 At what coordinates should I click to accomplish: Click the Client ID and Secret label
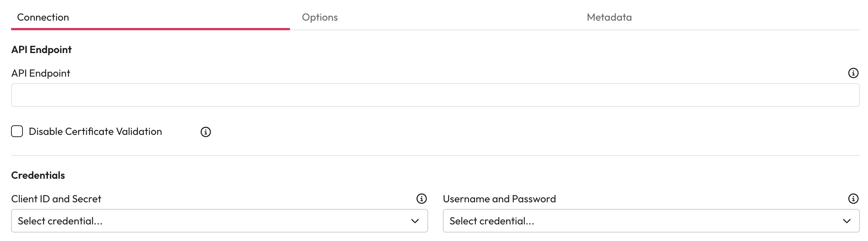(x=56, y=199)
